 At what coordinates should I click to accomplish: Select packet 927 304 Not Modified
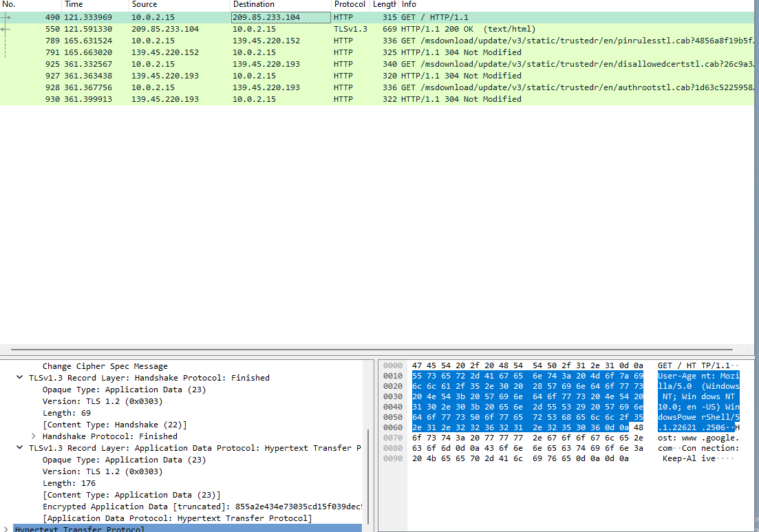click(x=377, y=76)
